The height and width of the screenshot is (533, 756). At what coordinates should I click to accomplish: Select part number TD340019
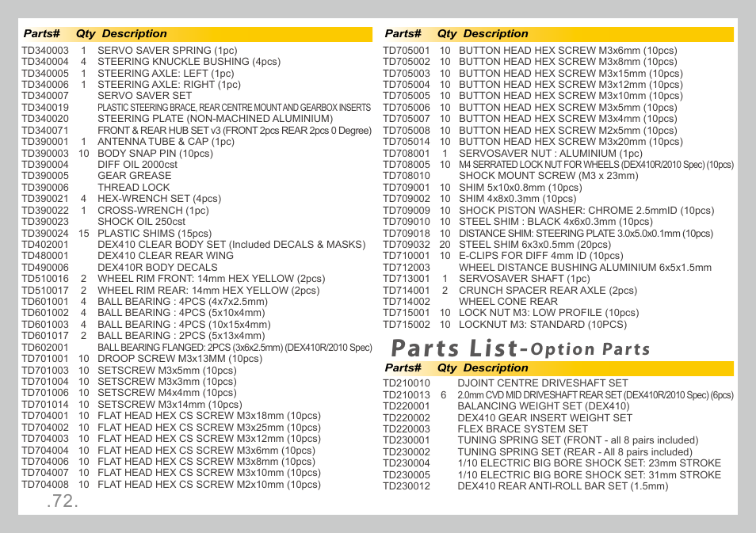[45, 108]
